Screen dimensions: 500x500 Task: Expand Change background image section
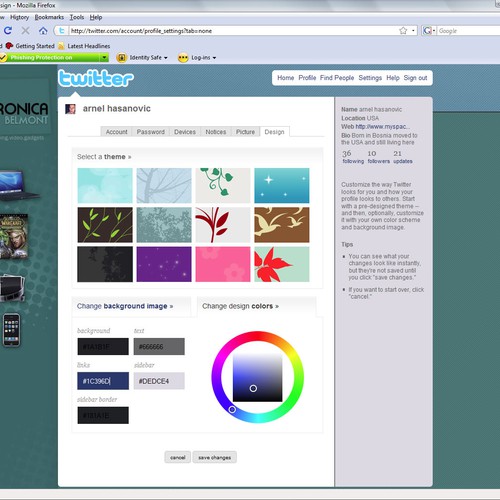click(x=125, y=306)
